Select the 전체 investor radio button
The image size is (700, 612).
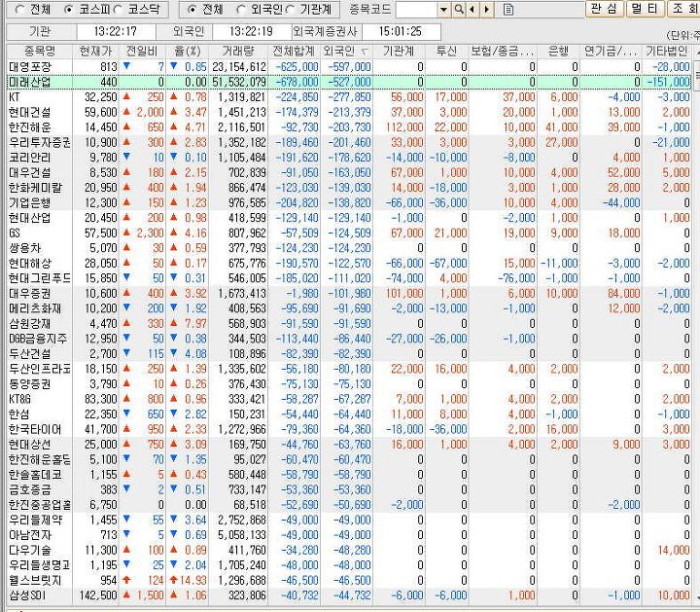[x=192, y=10]
